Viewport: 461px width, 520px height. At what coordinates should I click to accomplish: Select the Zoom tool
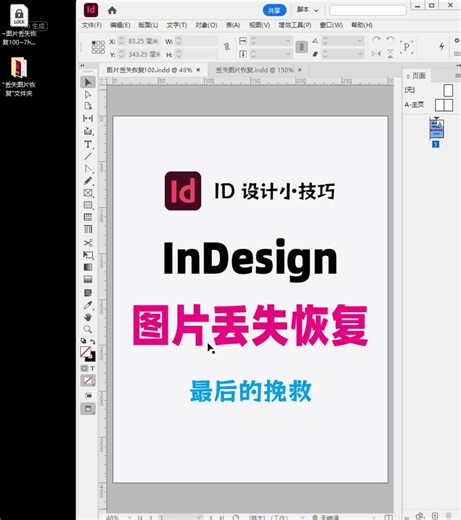88,329
